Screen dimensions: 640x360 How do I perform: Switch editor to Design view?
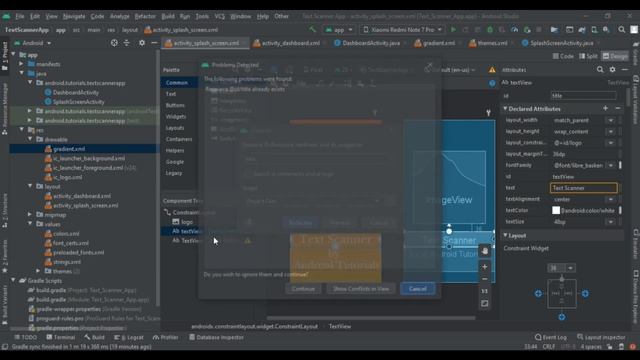click(615, 56)
